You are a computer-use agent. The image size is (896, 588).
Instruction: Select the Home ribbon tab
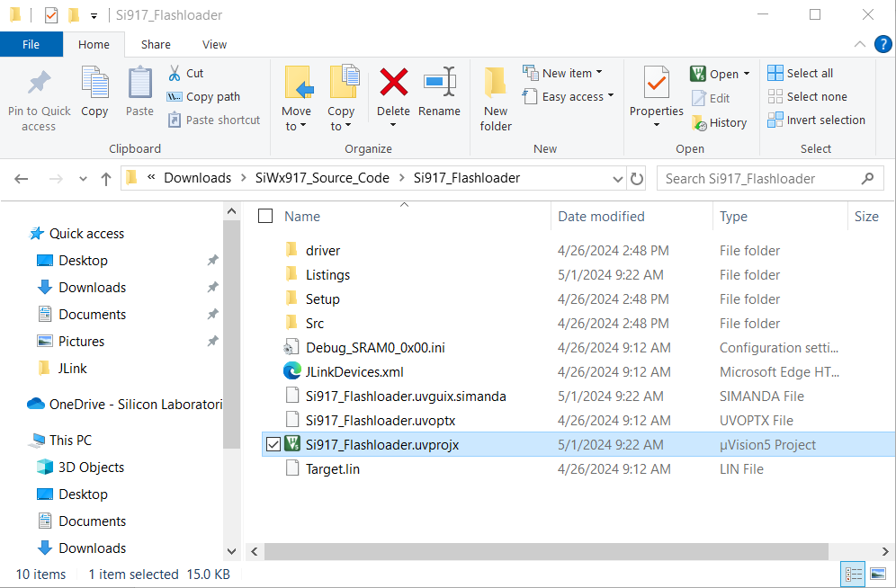pyautogui.click(x=94, y=44)
